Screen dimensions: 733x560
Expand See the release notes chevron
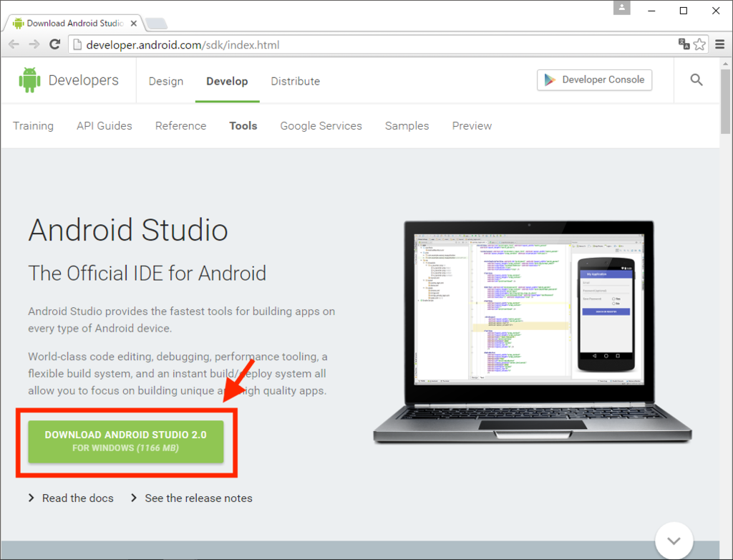pos(134,498)
